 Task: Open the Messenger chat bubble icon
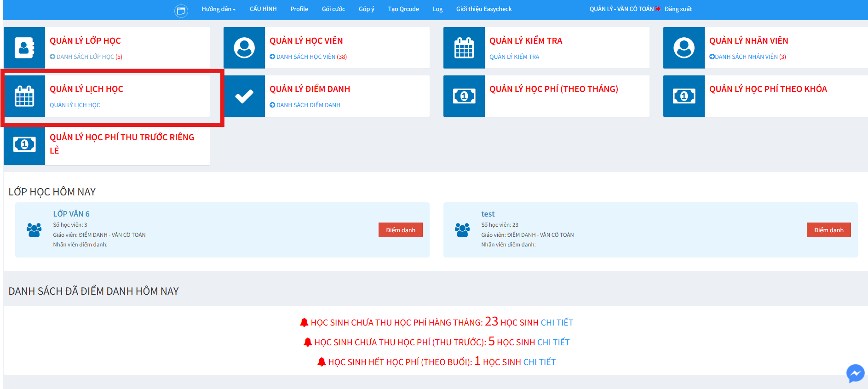click(855, 373)
